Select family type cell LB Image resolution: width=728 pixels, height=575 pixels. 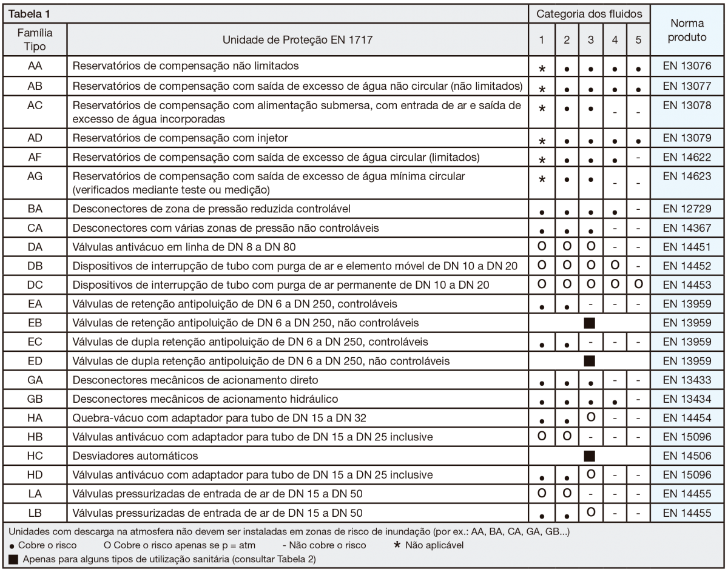click(x=35, y=512)
